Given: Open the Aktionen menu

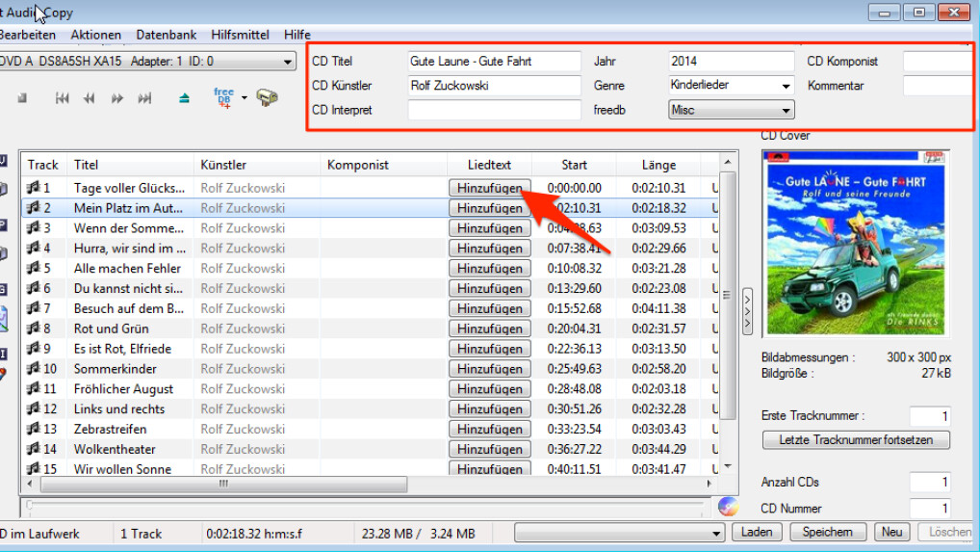Looking at the screenshot, I should click(95, 35).
